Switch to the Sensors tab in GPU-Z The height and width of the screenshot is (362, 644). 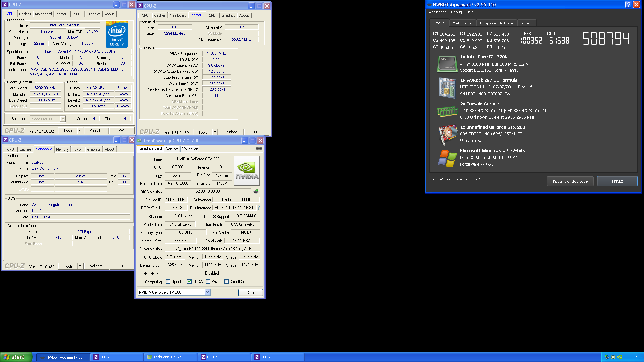[172, 149]
